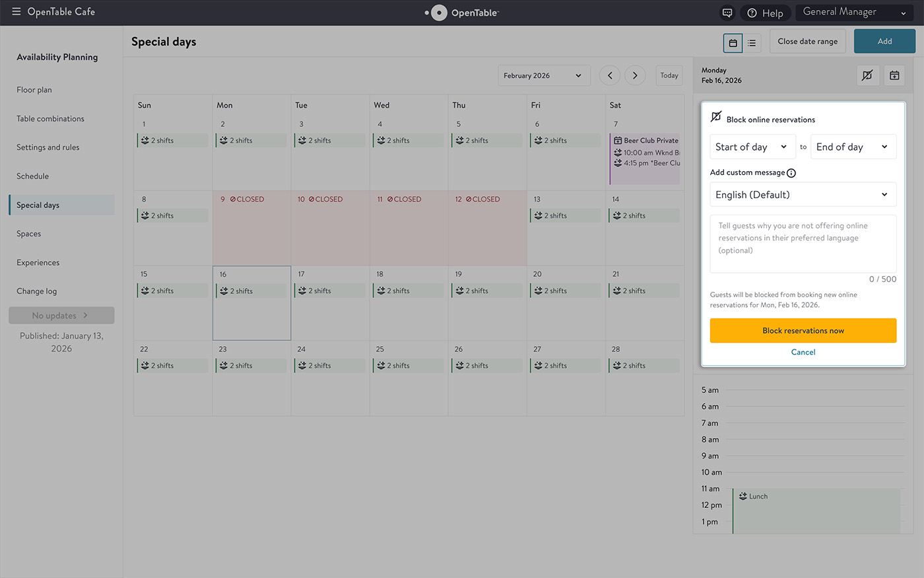Open Table combinations page
This screenshot has height=578, width=924.
pos(50,119)
